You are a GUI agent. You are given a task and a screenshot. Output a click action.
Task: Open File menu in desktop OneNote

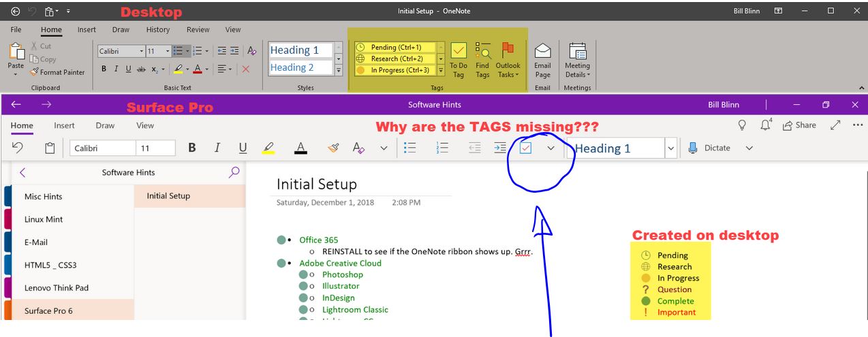coord(16,30)
